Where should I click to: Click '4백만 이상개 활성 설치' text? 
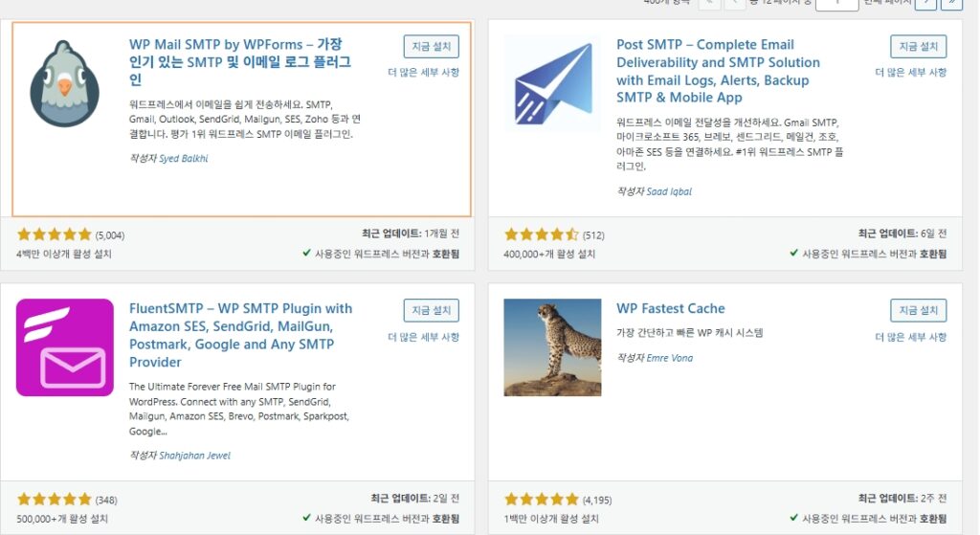click(64, 254)
